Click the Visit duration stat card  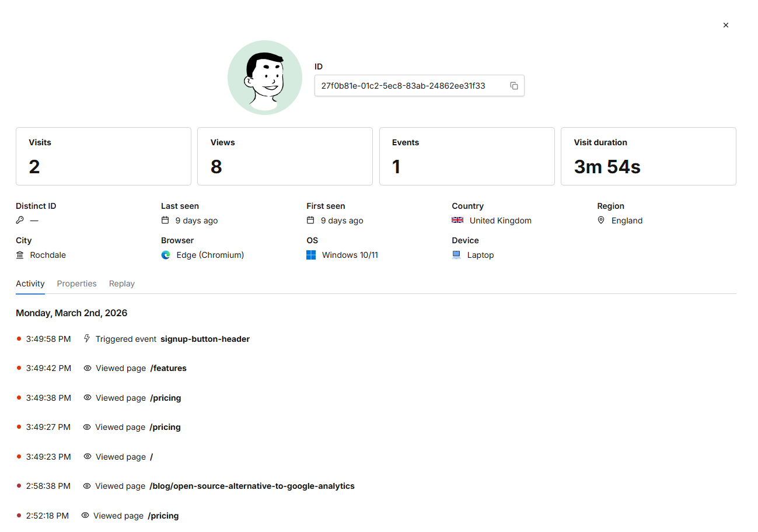[x=648, y=156]
